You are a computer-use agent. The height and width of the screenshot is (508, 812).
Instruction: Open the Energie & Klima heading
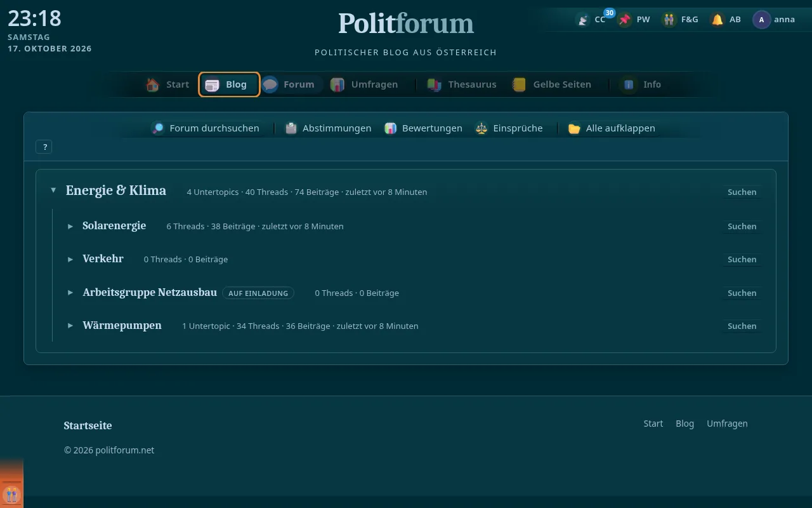(x=116, y=190)
